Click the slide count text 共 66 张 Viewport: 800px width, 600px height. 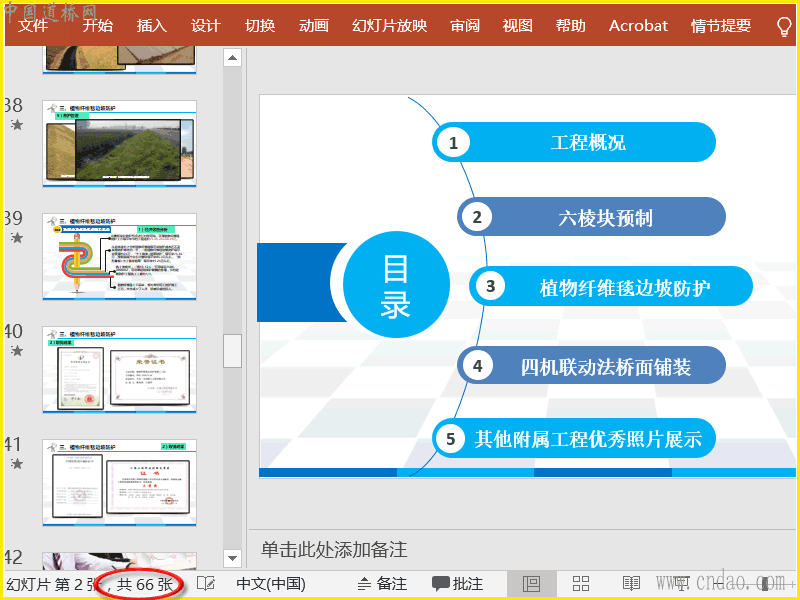click(145, 584)
